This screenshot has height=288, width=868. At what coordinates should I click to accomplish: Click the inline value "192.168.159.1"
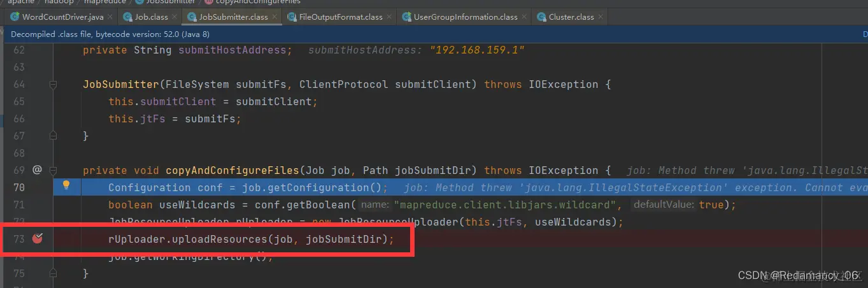(x=477, y=50)
